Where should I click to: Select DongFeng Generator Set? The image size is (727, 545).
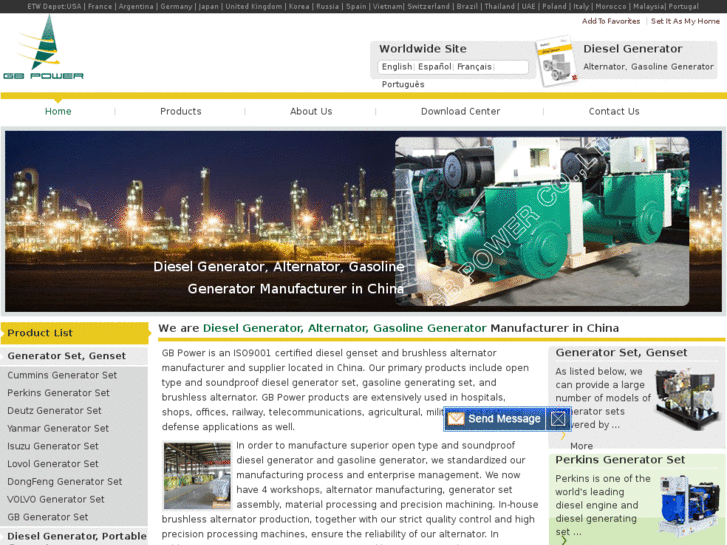tap(64, 481)
